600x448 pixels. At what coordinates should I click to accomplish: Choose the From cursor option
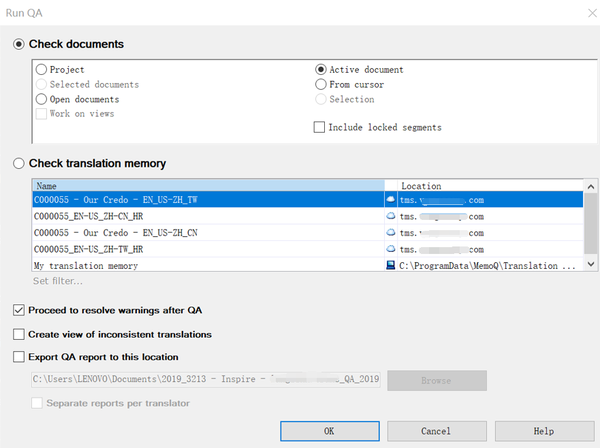click(320, 84)
